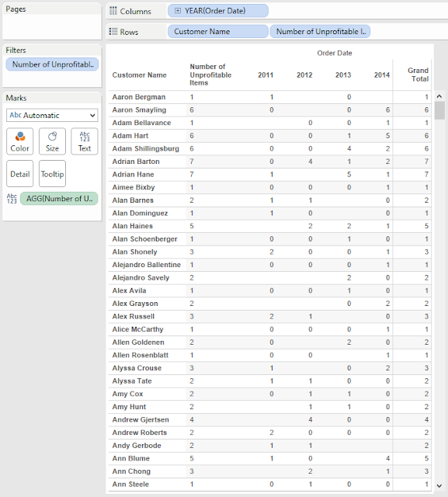Click the Rows shelf list icon
The image size is (448, 497).
113,32
